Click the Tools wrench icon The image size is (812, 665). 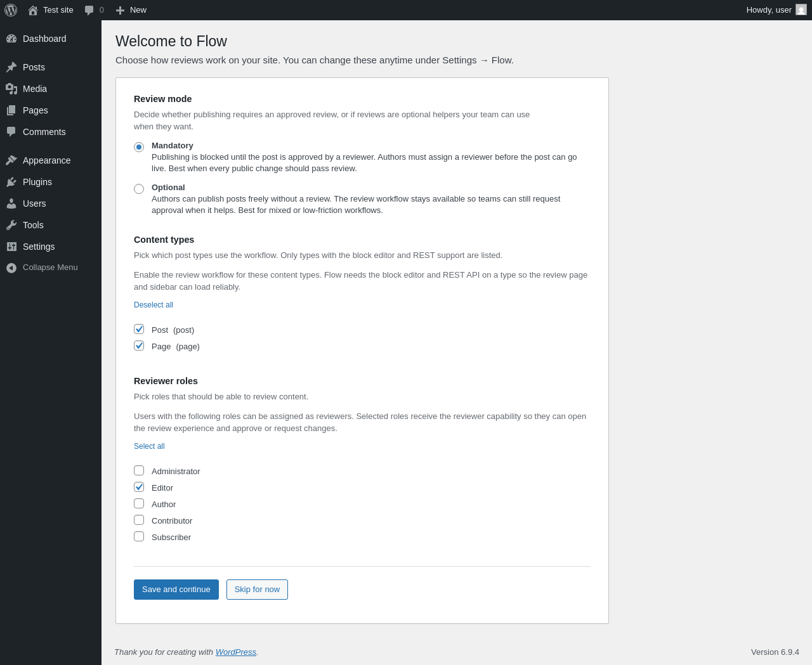[11, 225]
